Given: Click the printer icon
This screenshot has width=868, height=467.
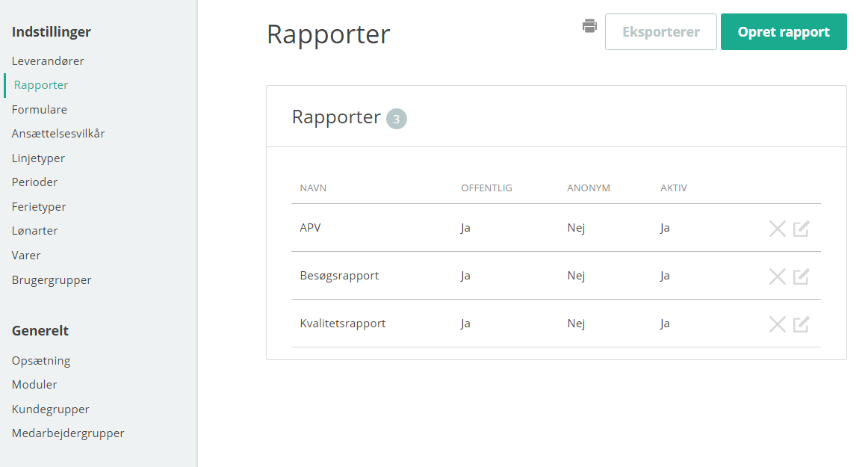Looking at the screenshot, I should pos(589,26).
